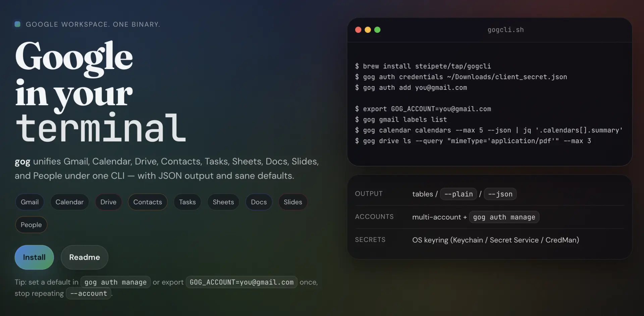This screenshot has width=644, height=316.
Task: Click the Install button
Action: coord(34,257)
